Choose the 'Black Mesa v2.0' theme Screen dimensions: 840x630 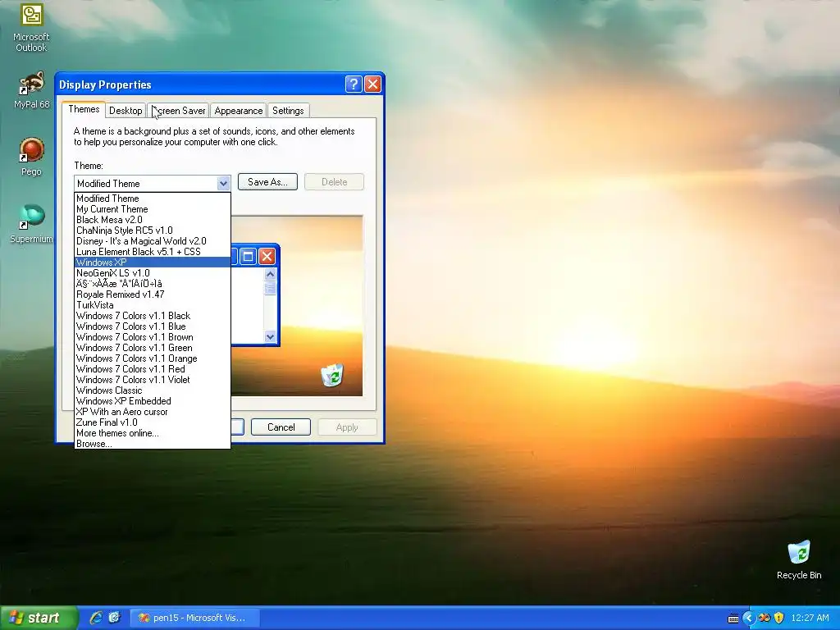pyautogui.click(x=153, y=220)
